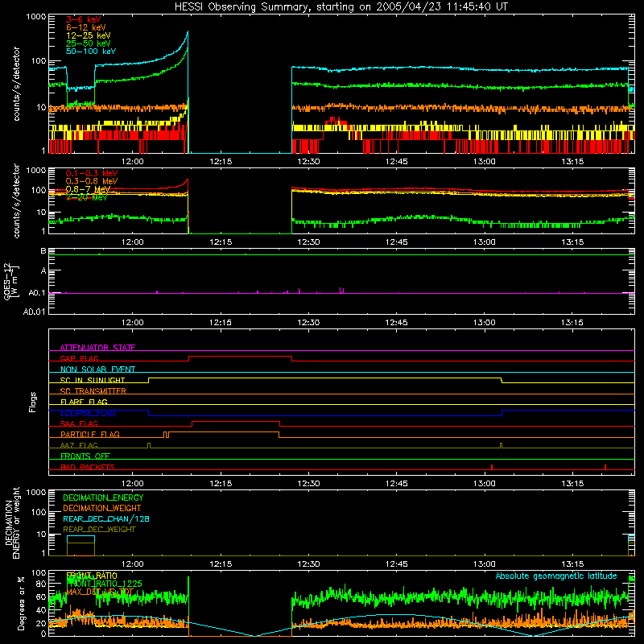Screen dimensions: 644x644
Task: Click the GOES-12 vertical axis label
Action: (11, 281)
